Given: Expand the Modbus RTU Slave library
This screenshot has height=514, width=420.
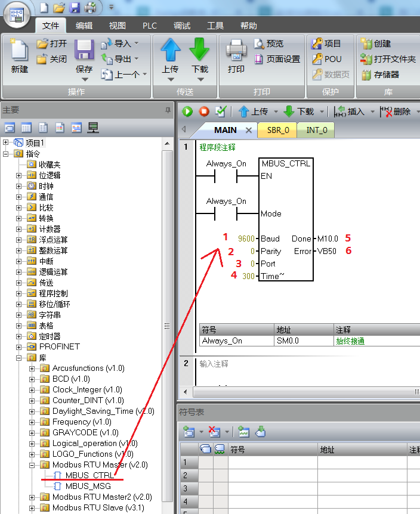Looking at the screenshot, I should click(x=32, y=508).
